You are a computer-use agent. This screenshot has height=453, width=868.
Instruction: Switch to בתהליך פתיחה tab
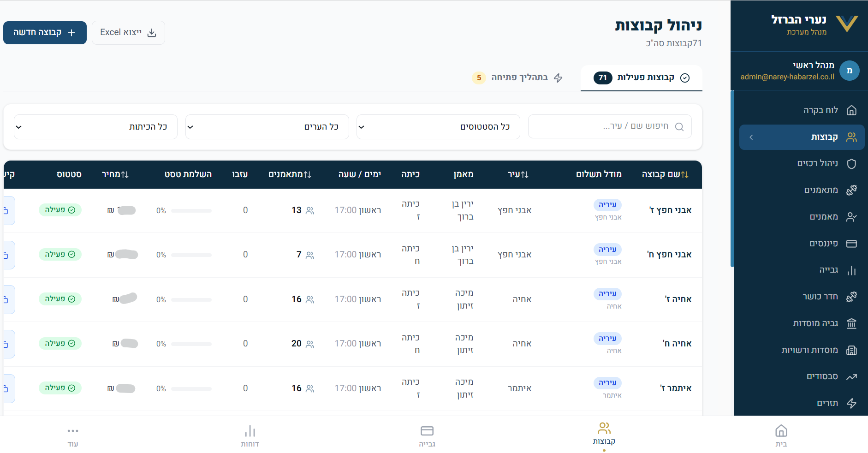point(517,77)
